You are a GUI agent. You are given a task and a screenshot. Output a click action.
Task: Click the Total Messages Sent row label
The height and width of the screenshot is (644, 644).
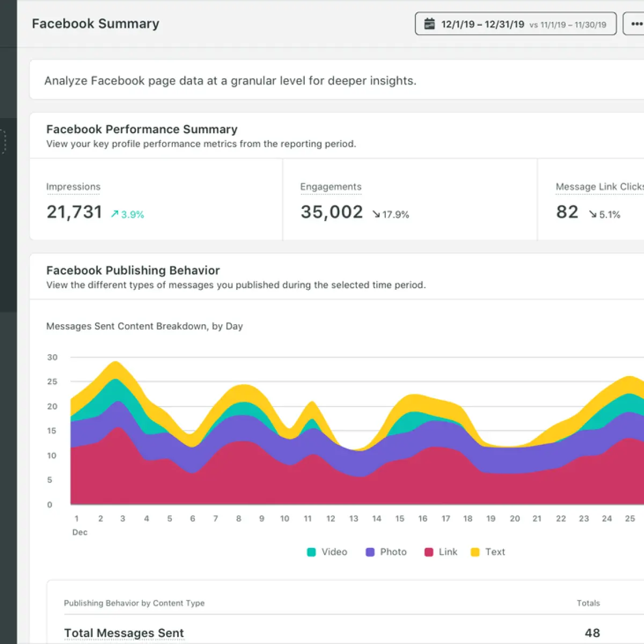point(124,633)
